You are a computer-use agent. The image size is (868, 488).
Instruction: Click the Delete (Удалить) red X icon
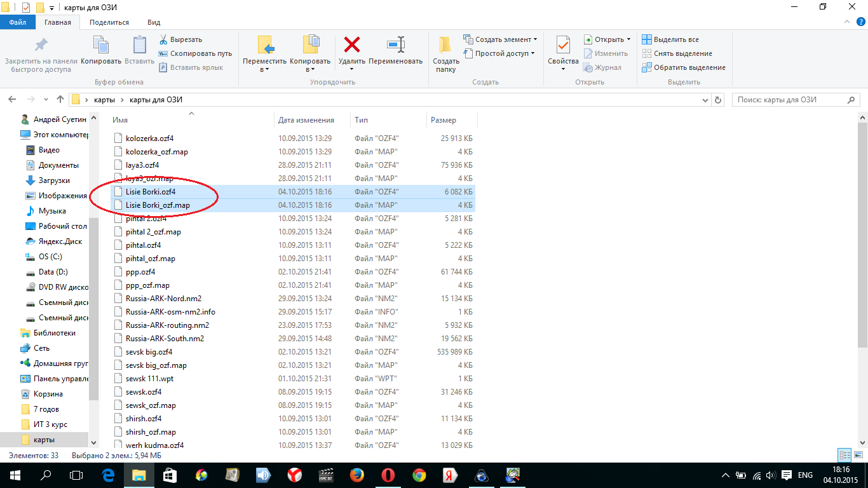coord(351,45)
